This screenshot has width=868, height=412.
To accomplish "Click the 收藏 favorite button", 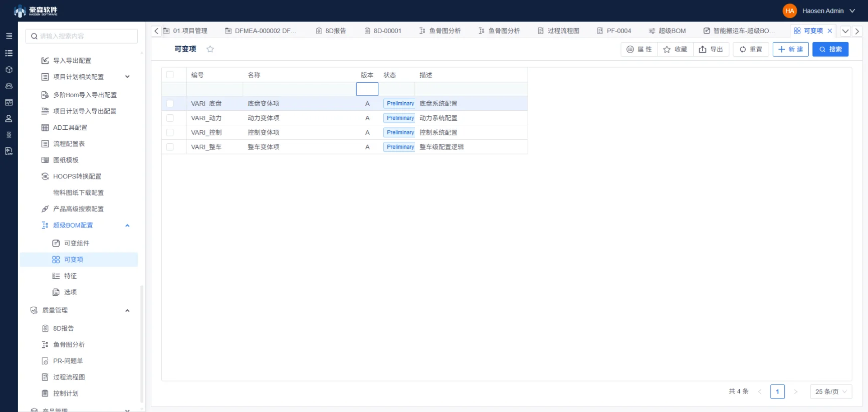I will tap(676, 49).
